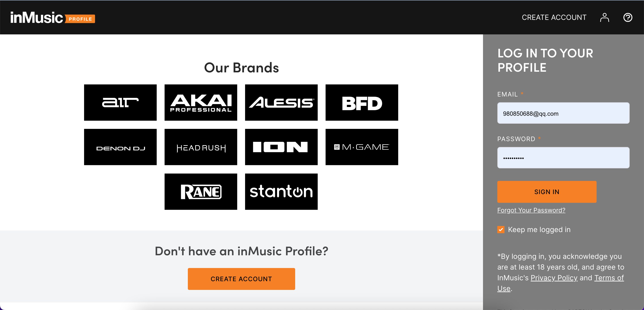This screenshot has width=644, height=310.
Task: Click the inMusic Profile logo
Action: [53, 17]
